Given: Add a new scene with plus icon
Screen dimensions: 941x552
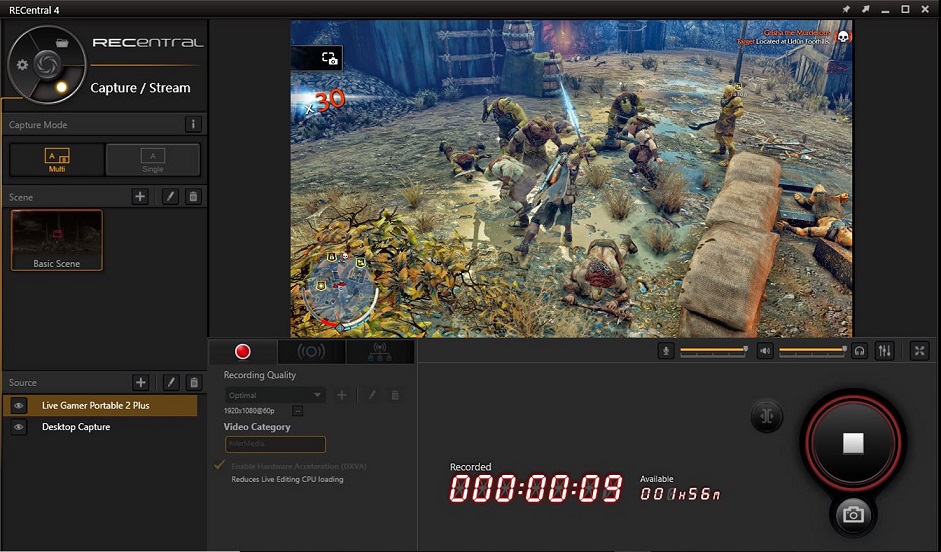Looking at the screenshot, I should [140, 197].
